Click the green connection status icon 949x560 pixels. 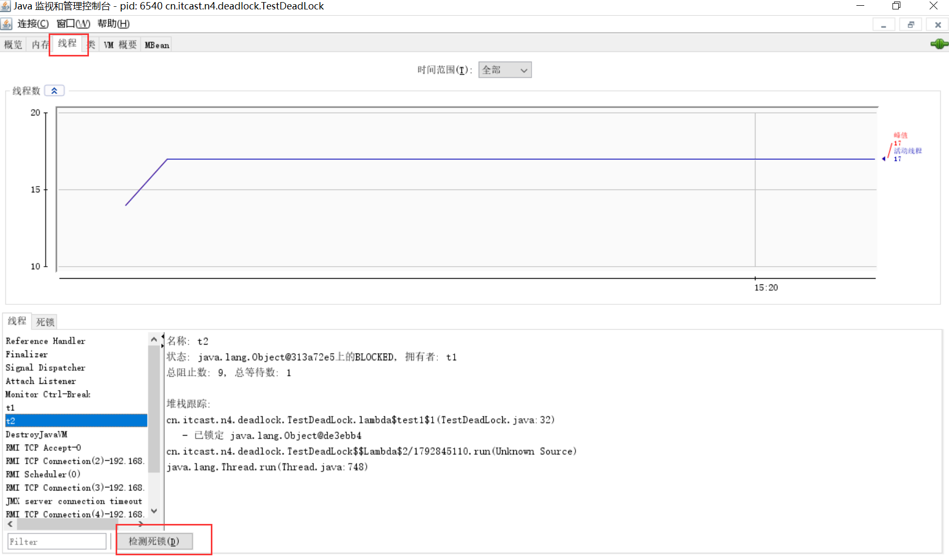(x=939, y=44)
